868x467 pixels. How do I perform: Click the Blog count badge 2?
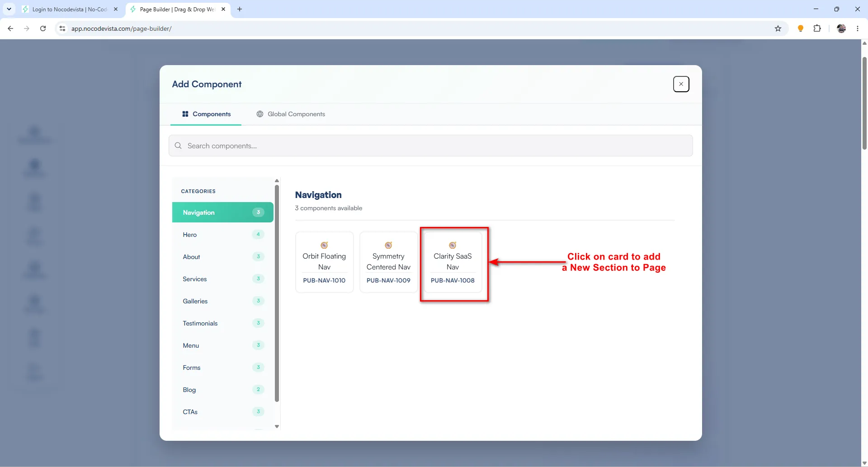pyautogui.click(x=258, y=389)
